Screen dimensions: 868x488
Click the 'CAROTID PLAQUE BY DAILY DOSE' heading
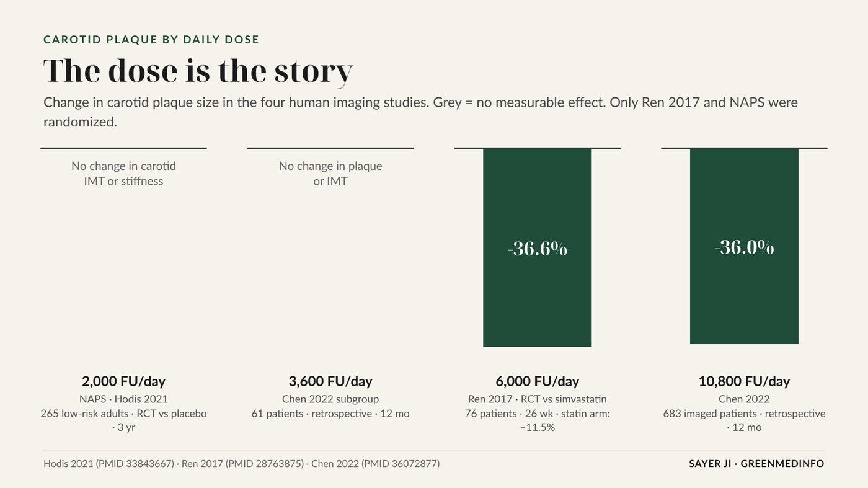click(x=151, y=40)
